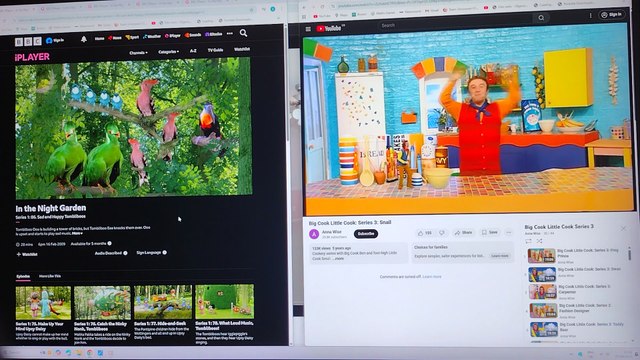Open the BBC search magnifier
The width and height of the screenshot is (640, 360).
pyautogui.click(x=243, y=33)
